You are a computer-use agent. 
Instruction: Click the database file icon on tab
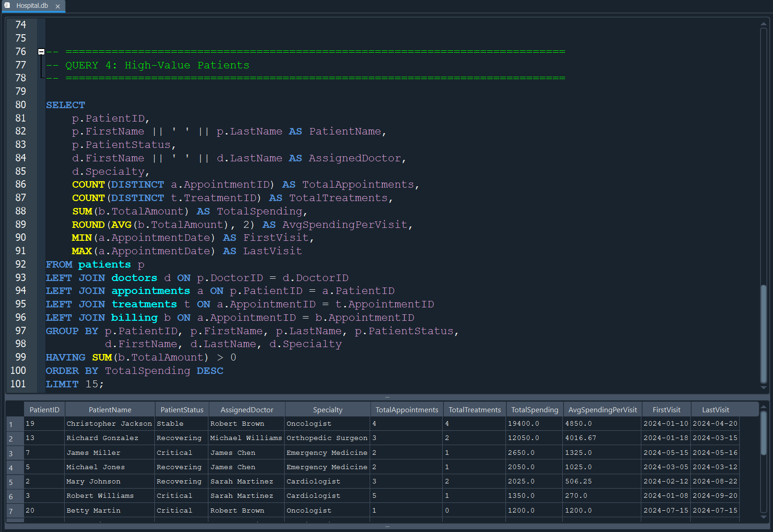click(7, 6)
